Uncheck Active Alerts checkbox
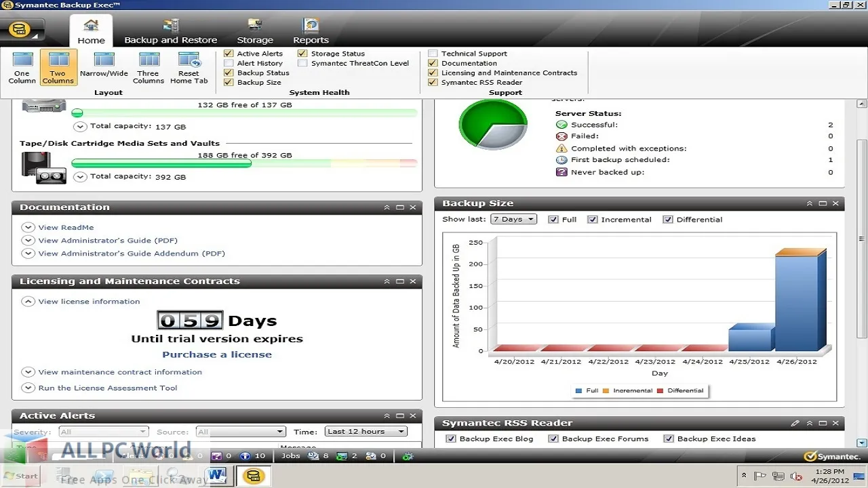868x488 pixels. click(229, 54)
